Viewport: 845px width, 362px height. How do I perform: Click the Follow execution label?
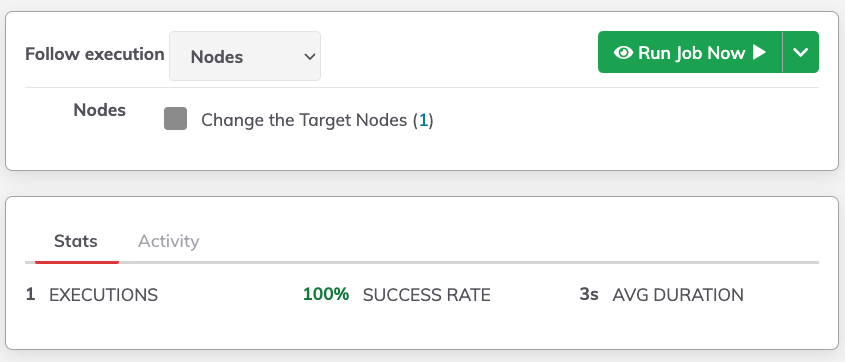[95, 54]
